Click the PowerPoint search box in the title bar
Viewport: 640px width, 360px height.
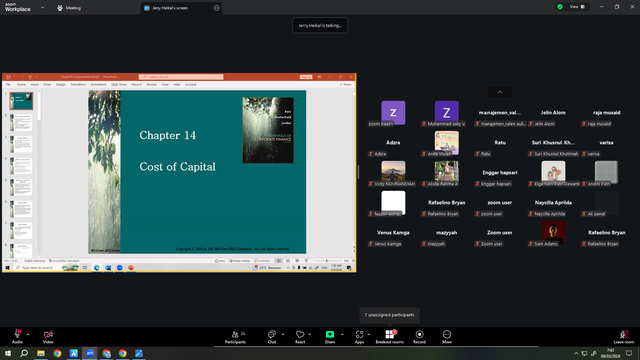coord(181,77)
